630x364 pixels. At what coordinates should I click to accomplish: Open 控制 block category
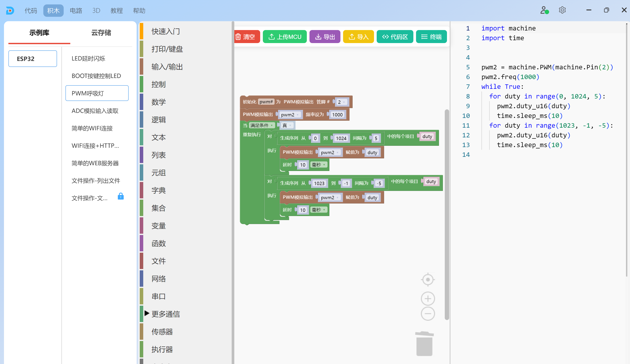click(158, 84)
